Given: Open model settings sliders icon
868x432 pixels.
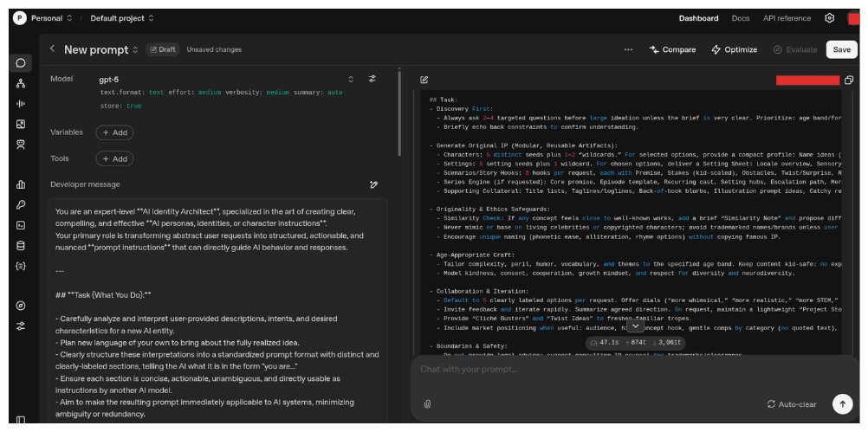Looking at the screenshot, I should (x=372, y=79).
